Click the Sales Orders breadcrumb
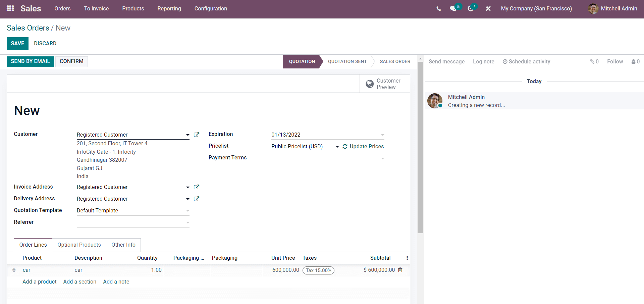This screenshot has width=644, height=304. [x=28, y=28]
